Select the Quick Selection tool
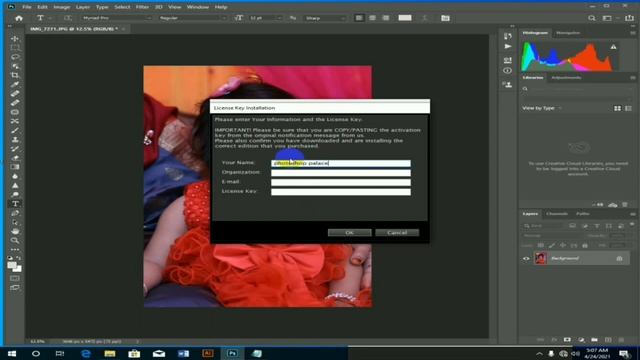Screen dimensions: 640x360 (15, 66)
